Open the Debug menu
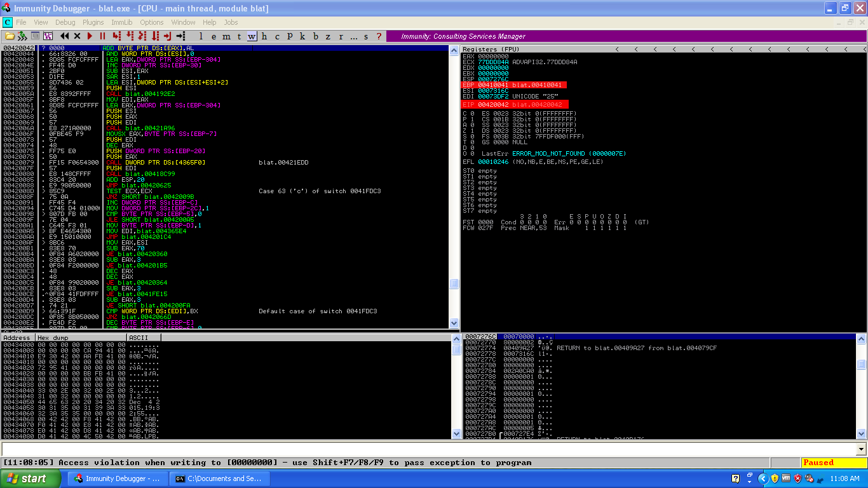868x488 pixels. tap(65, 22)
